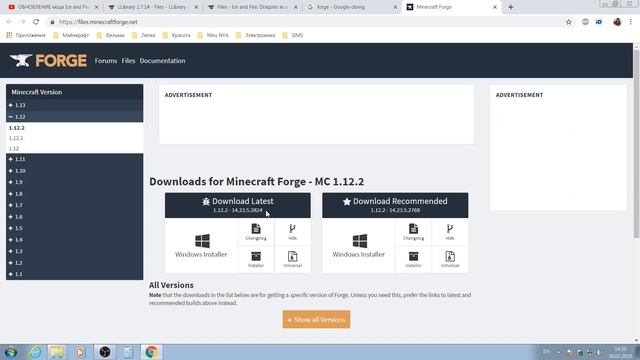The width and height of the screenshot is (640, 360).
Task: Open Chrome profile avatar
Action: pos(617,22)
